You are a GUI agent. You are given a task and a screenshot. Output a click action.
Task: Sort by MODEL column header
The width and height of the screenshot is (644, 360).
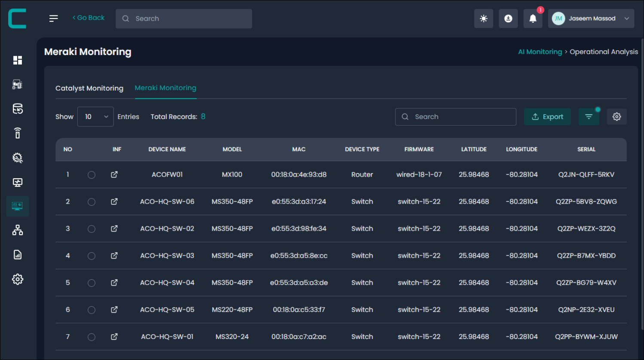point(232,149)
